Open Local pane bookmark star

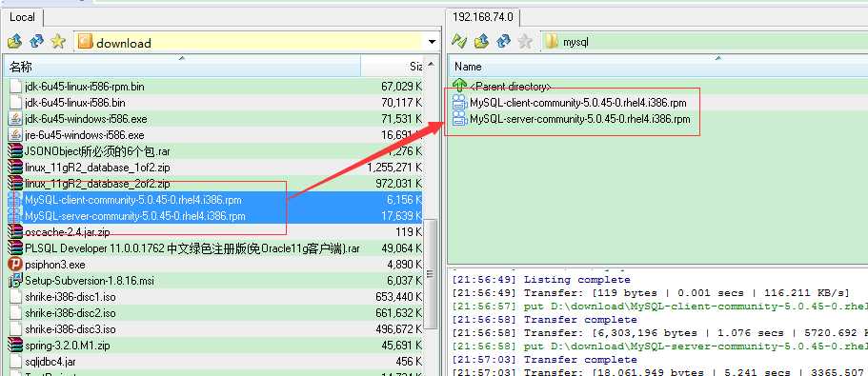[x=58, y=42]
